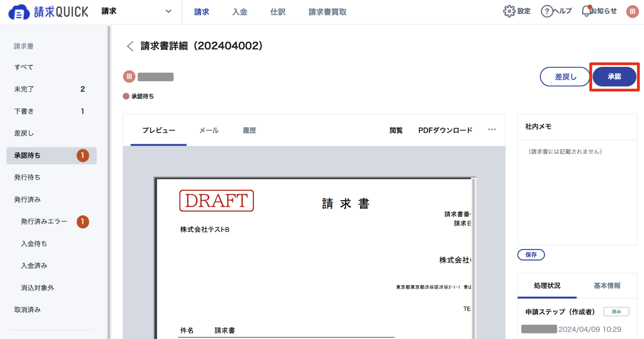Go back with the left arrow icon
Viewport: 644px width, 339px height.
[x=130, y=46]
